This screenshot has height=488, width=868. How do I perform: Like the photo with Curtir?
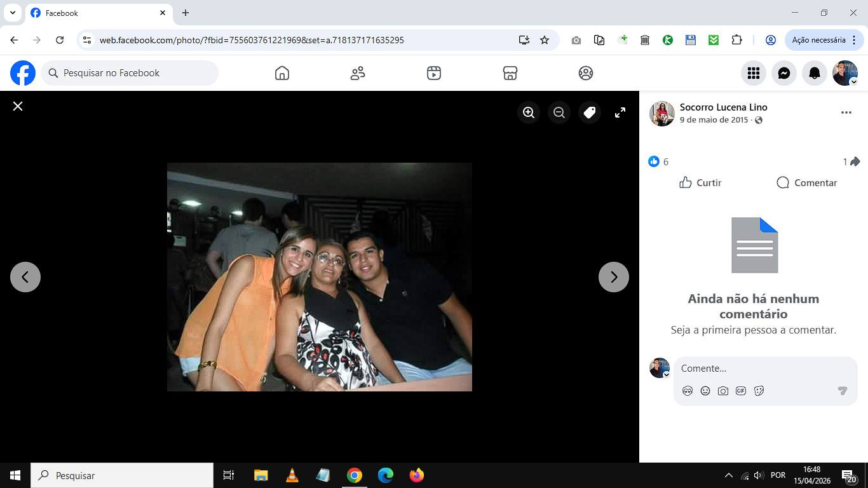(700, 183)
